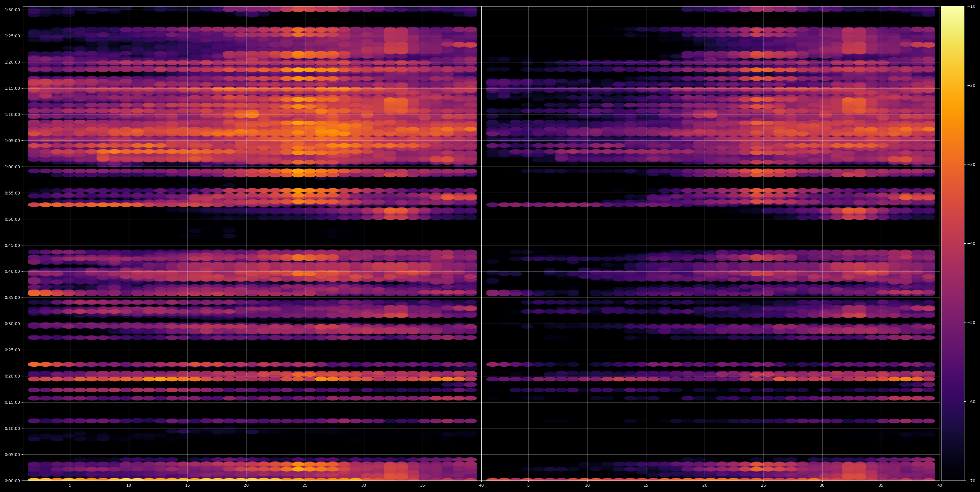Click the 0:05:00 y-axis tick label

[x=12, y=455]
